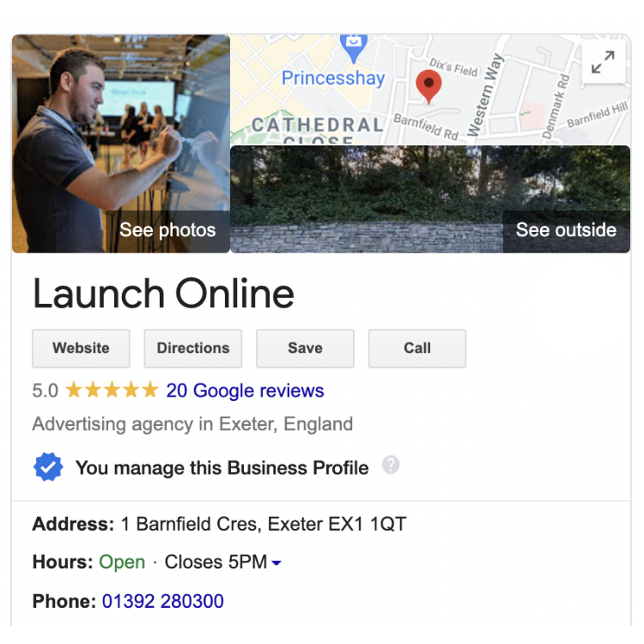644x644 pixels.
Task: Click the Princesshay label on map
Action: tap(333, 78)
